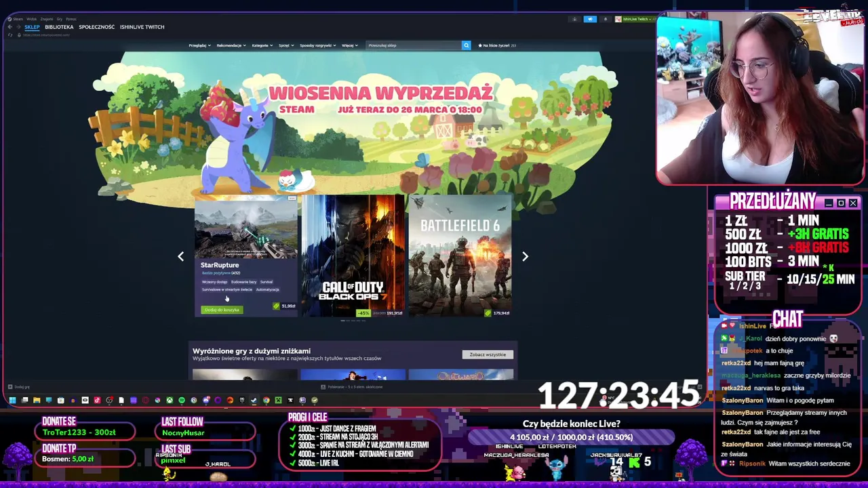Switch to the SPOŁECZNOŚĆ tab
The image size is (868, 488).
97,27
